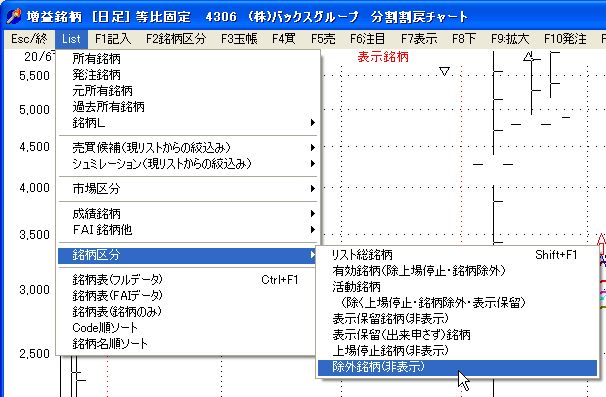Expand arrow beside FAI 銘柄他
Image resolution: width=606 pixels, height=397 pixels.
click(312, 230)
